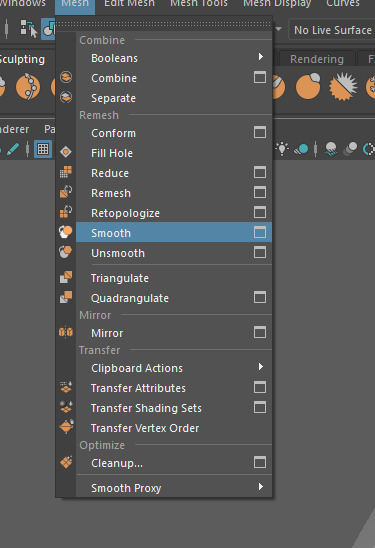Tear off the Mesh menu dotted handle
375x548 pixels.
coord(164,24)
